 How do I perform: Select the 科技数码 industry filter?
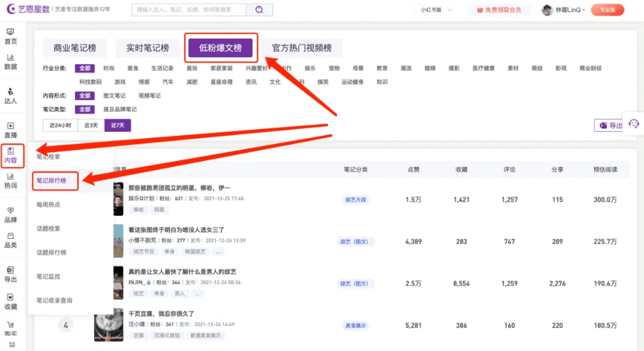pyautogui.click(x=91, y=82)
